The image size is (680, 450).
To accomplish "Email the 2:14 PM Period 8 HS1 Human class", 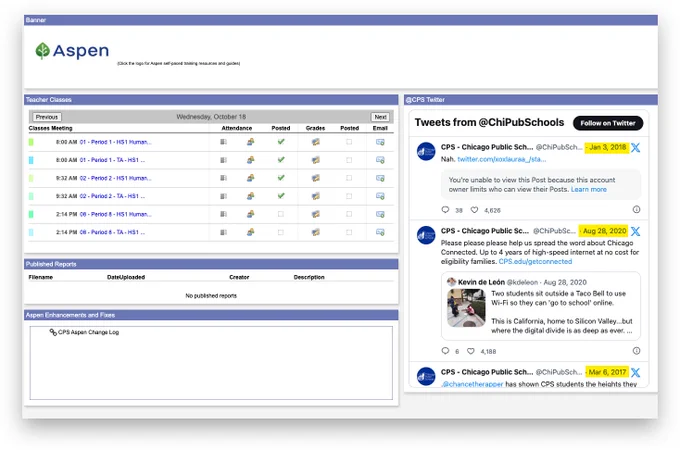I will coord(380,214).
